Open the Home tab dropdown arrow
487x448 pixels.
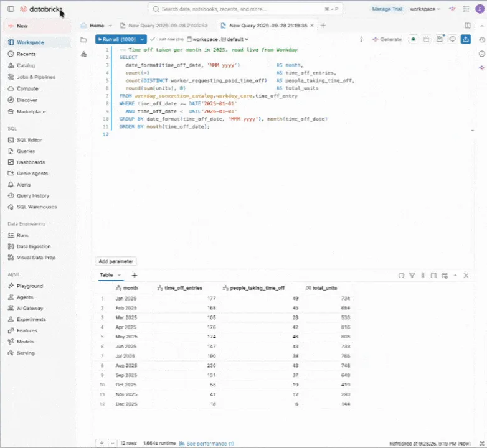(110, 26)
